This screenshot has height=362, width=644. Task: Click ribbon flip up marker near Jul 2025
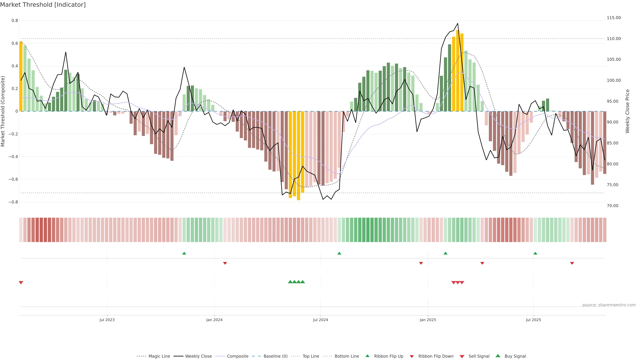[x=535, y=253]
